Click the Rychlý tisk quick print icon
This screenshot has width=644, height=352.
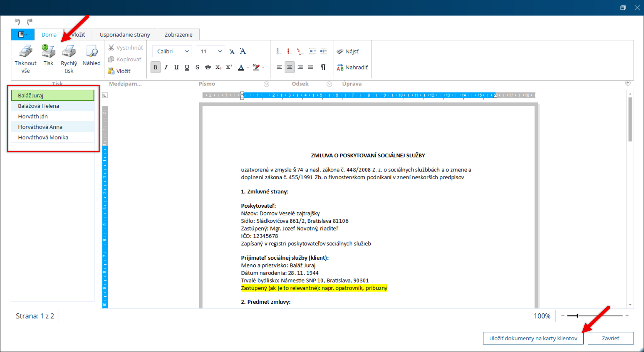69,51
